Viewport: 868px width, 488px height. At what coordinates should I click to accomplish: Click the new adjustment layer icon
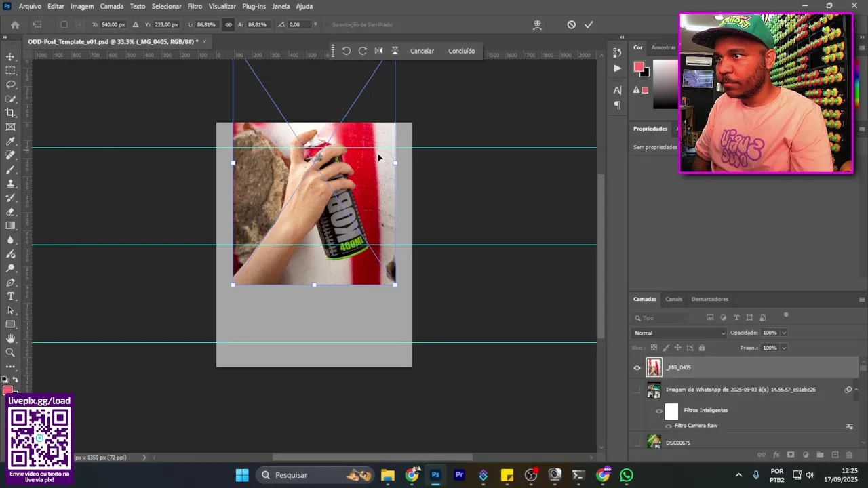click(806, 455)
